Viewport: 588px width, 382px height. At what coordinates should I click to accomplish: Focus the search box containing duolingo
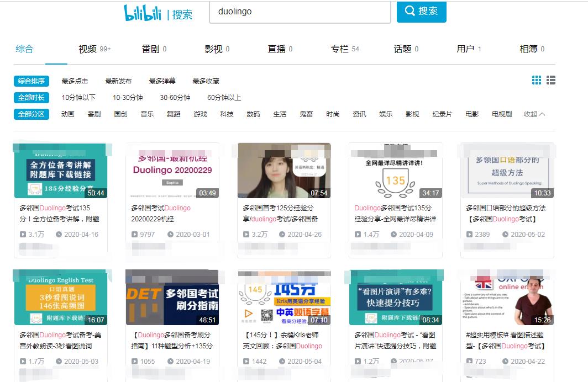[300, 12]
